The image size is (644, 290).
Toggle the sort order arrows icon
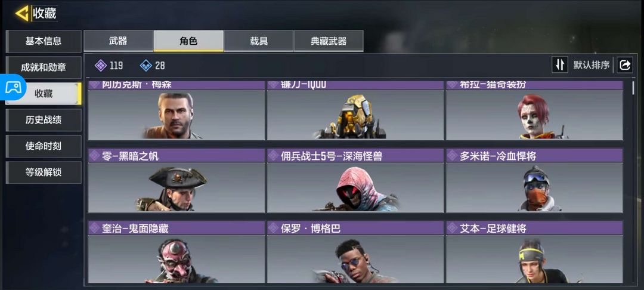coord(560,65)
